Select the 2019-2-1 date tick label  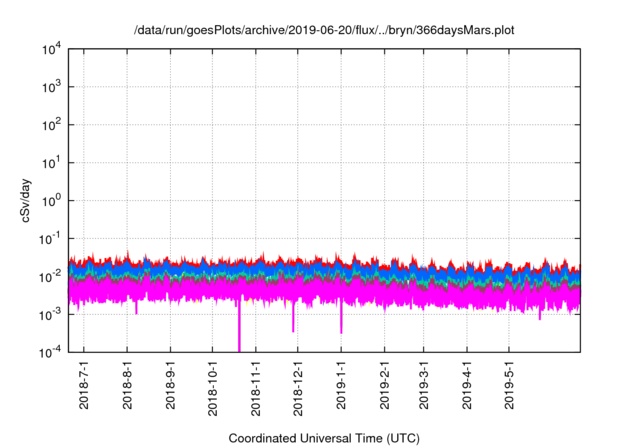[384, 386]
